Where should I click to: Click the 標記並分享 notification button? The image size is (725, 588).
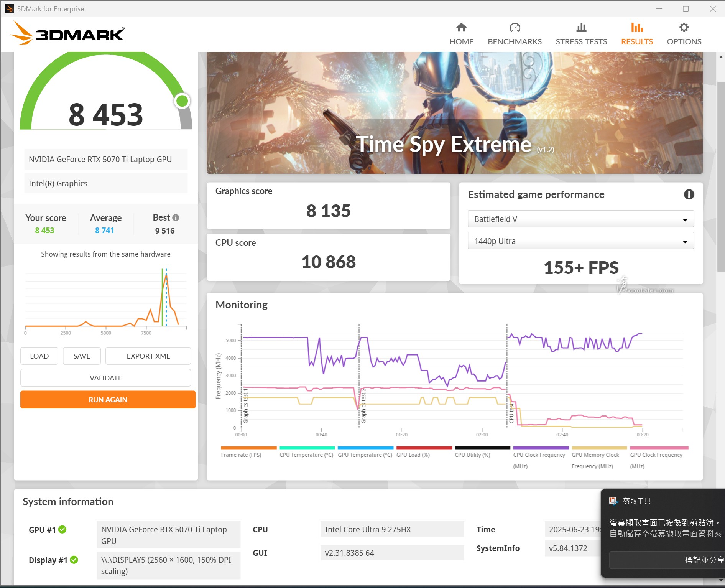[x=667, y=560]
